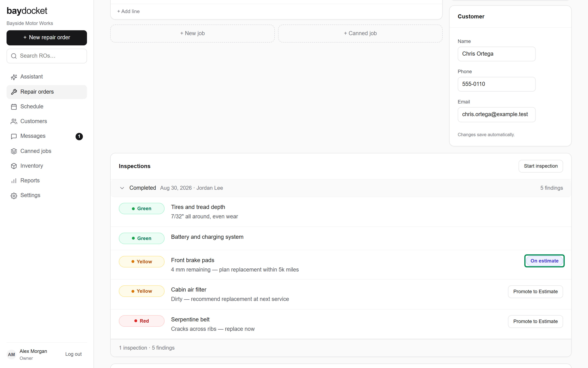Go to Repair orders

pos(47,92)
